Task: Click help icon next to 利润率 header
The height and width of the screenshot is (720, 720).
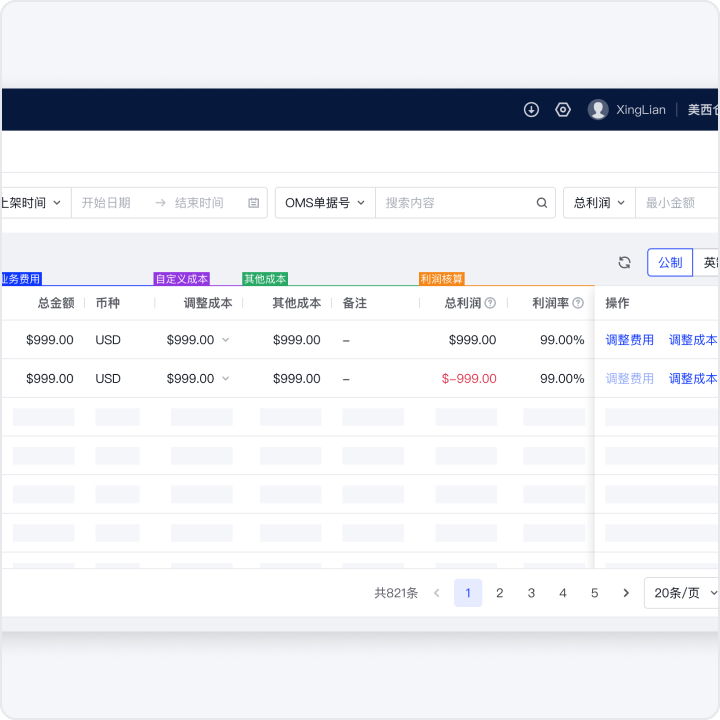Action: click(x=578, y=303)
